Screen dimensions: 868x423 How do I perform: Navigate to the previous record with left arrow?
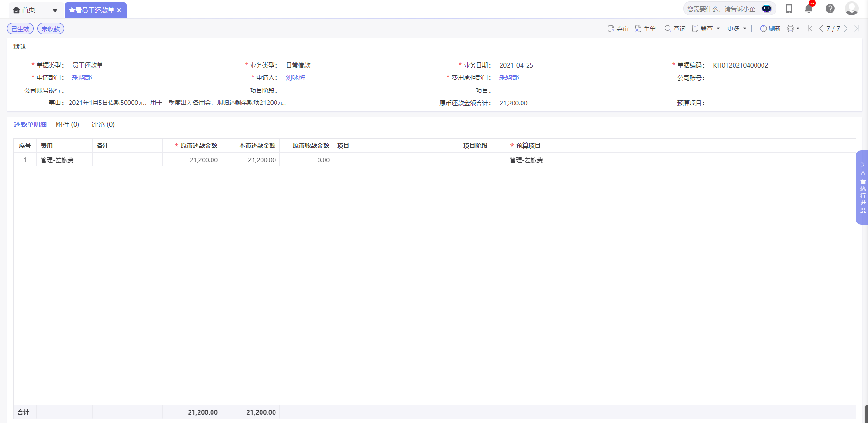(x=820, y=28)
